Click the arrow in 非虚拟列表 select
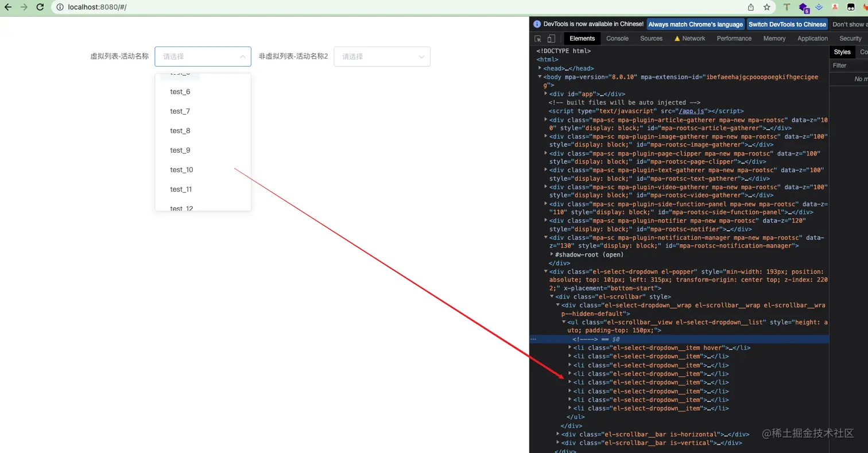Image resolution: width=868 pixels, height=453 pixels. [x=421, y=56]
